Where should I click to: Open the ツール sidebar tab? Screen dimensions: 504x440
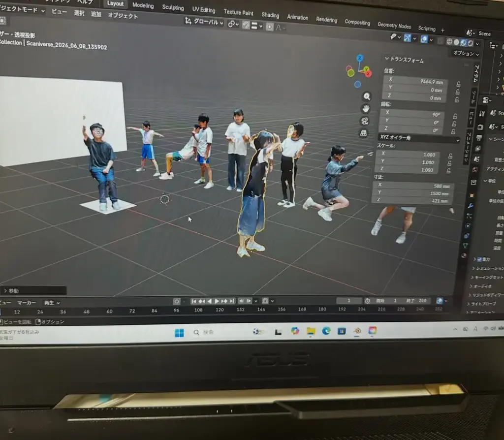pos(474,97)
